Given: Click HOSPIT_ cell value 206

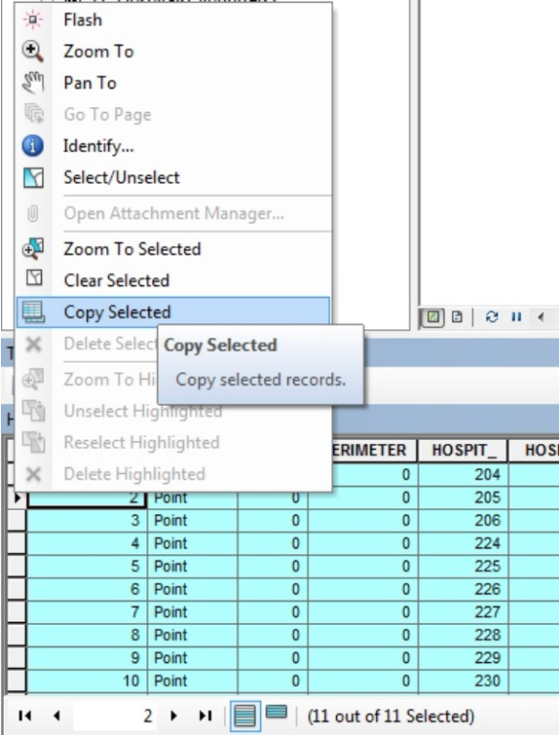Looking at the screenshot, I should click(x=463, y=521).
